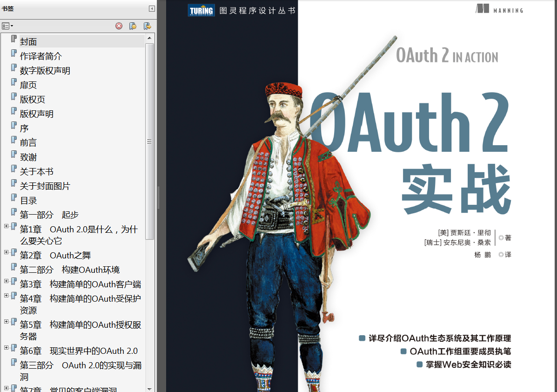Click bookmark icon beside 数字版权声明
Image resolution: width=557 pixels, height=392 pixels.
(x=14, y=68)
